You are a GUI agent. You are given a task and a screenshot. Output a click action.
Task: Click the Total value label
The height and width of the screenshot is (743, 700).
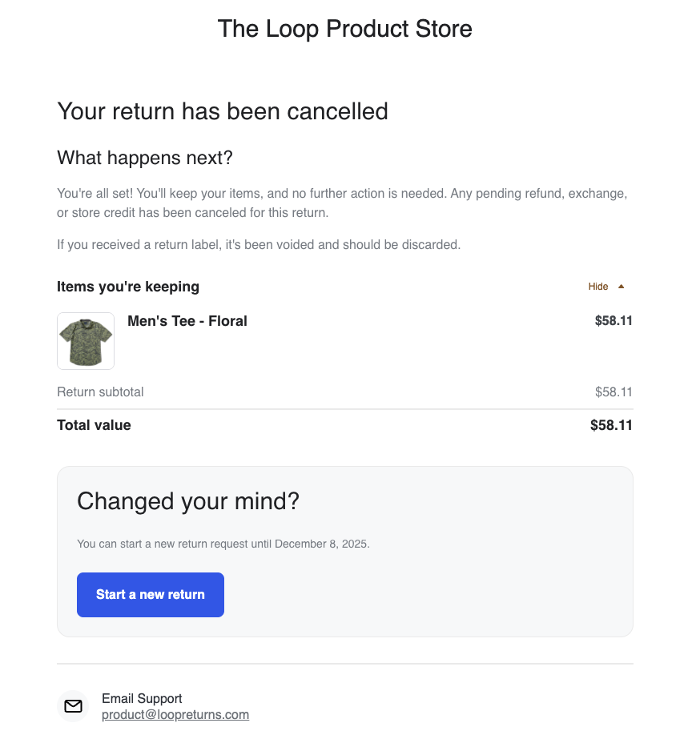[94, 425]
